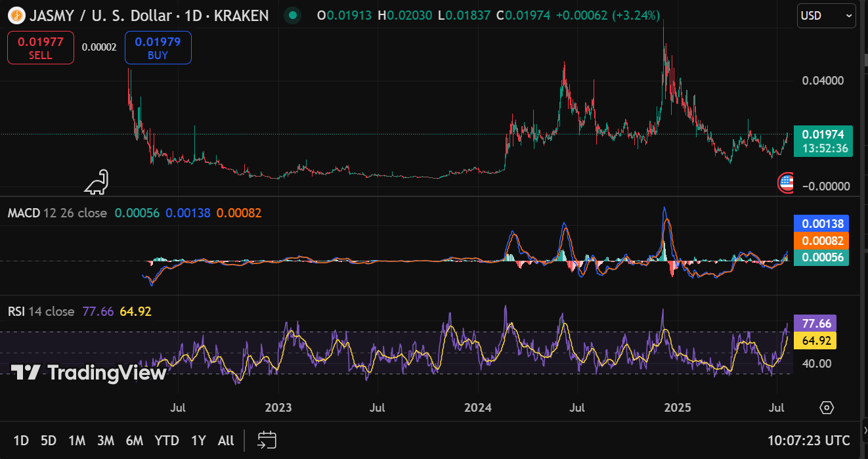The height and width of the screenshot is (459, 868).
Task: Click the blue 0.01979 BUY button
Action: coord(158,48)
